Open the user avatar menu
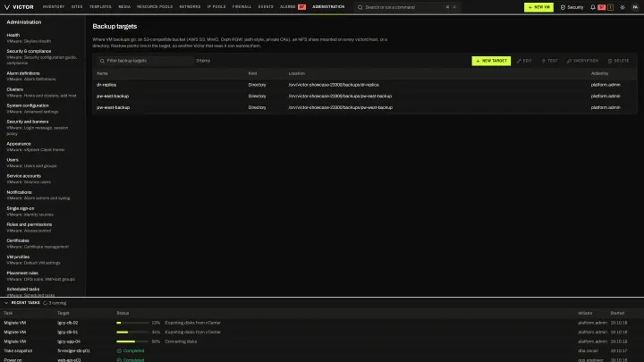Screen dimensions: 644x362 (x=635, y=7)
